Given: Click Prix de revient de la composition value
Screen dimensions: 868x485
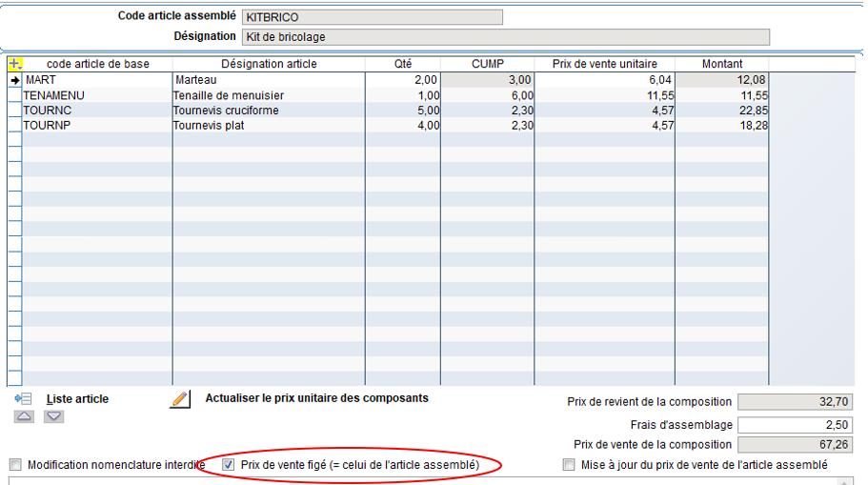Looking at the screenshot, I should pyautogui.click(x=795, y=402).
